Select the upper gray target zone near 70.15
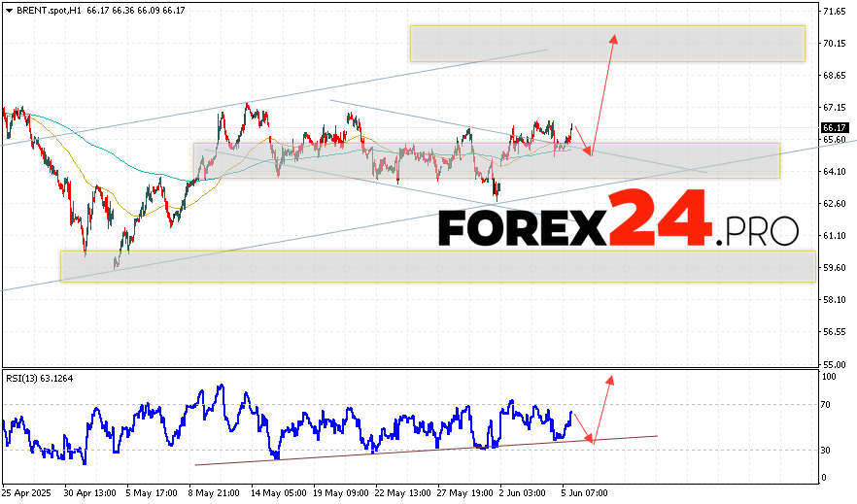The image size is (857, 504). tap(607, 44)
